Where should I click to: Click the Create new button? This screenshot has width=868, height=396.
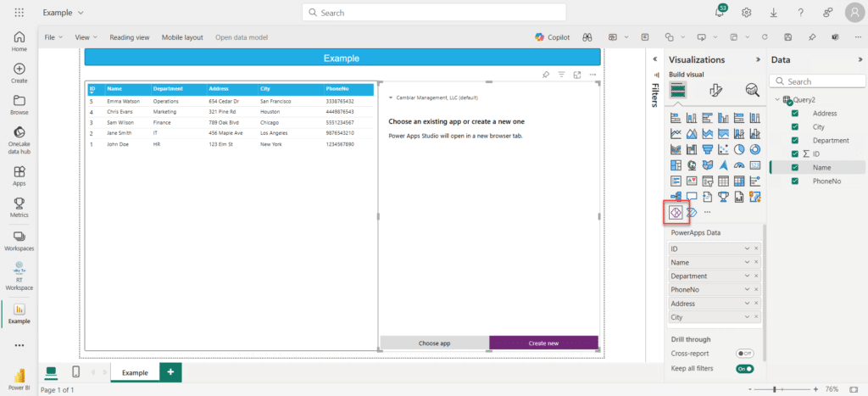pos(543,343)
